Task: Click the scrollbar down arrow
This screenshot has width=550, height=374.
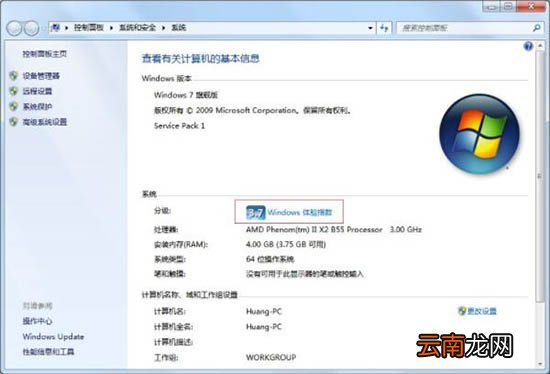Action: point(540,364)
